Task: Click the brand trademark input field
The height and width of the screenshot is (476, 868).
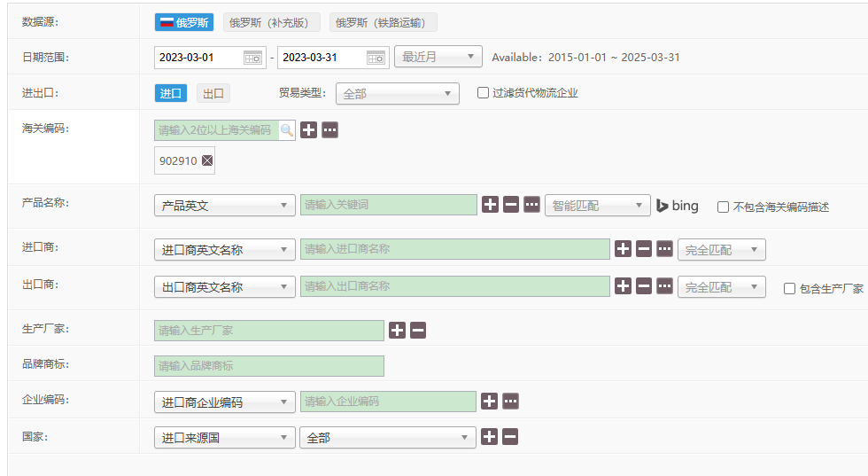Action: tap(269, 366)
